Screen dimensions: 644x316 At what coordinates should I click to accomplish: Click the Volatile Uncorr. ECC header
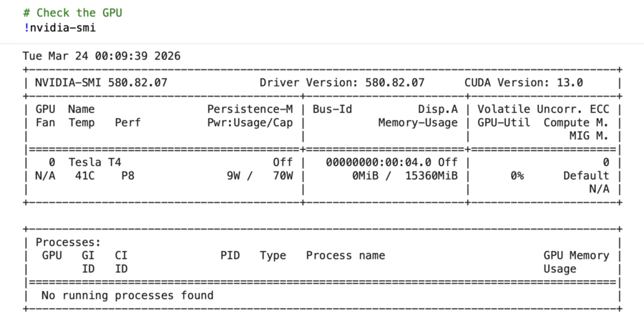pyautogui.click(x=543, y=109)
